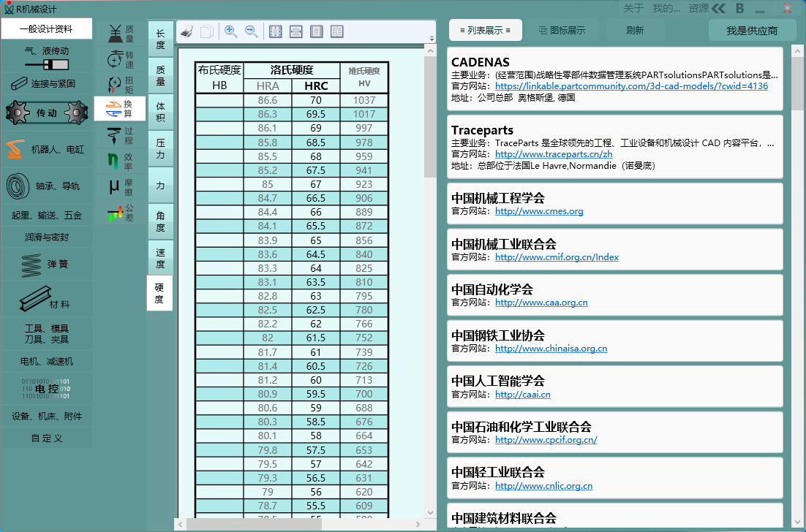Viewport: 806px width, 532px height.
Task: Switch to the 质量 mass conversion tab
Action: (160, 75)
